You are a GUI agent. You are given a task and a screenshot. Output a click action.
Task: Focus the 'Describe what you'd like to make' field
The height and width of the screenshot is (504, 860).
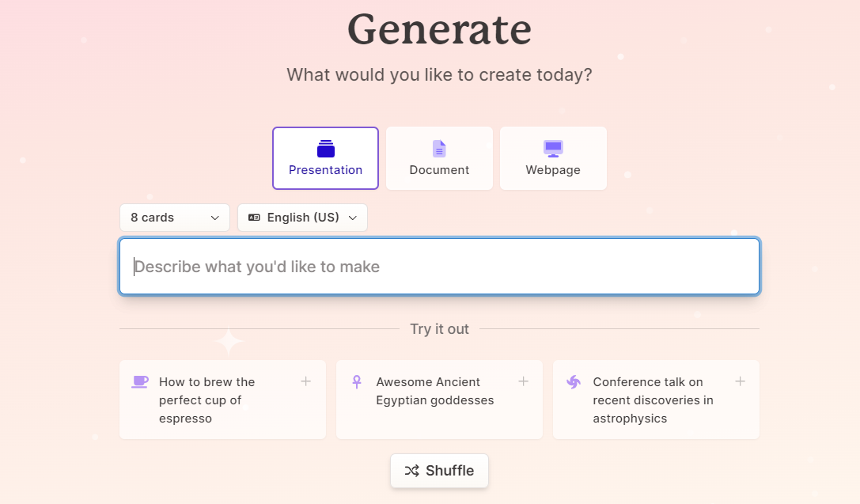point(439,267)
